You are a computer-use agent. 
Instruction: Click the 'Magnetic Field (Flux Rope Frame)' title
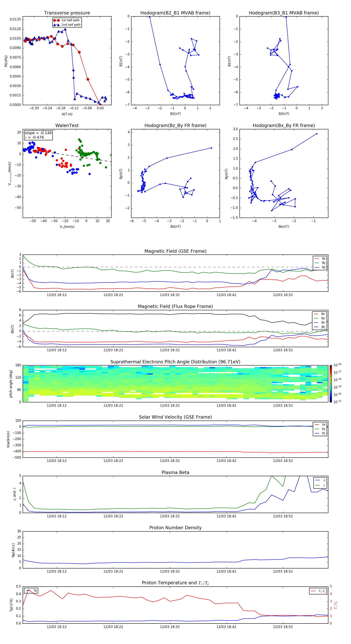(x=175, y=307)
